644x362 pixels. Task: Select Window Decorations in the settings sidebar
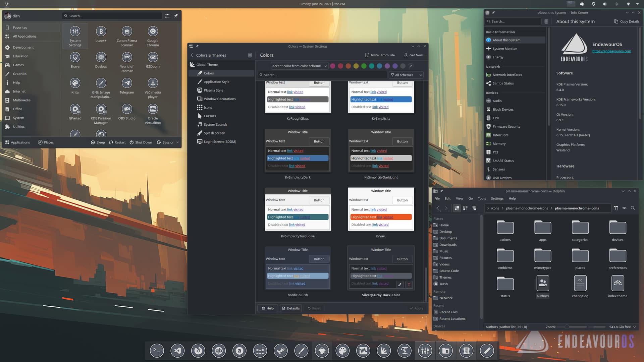coord(219,99)
